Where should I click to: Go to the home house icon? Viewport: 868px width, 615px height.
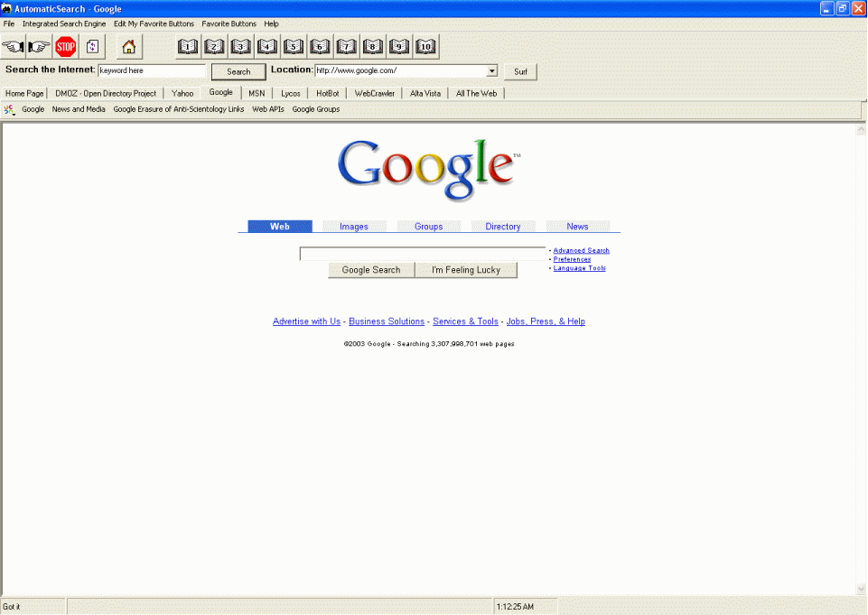pyautogui.click(x=129, y=47)
